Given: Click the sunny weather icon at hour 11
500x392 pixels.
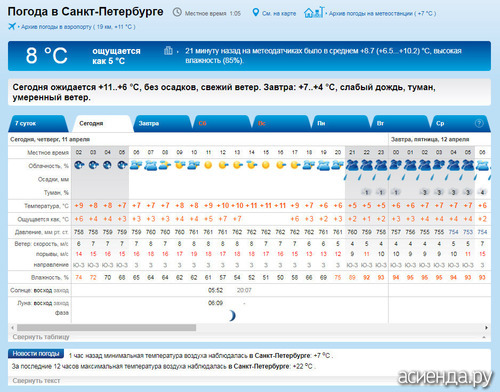Looking at the screenshot, I should [x=208, y=165].
